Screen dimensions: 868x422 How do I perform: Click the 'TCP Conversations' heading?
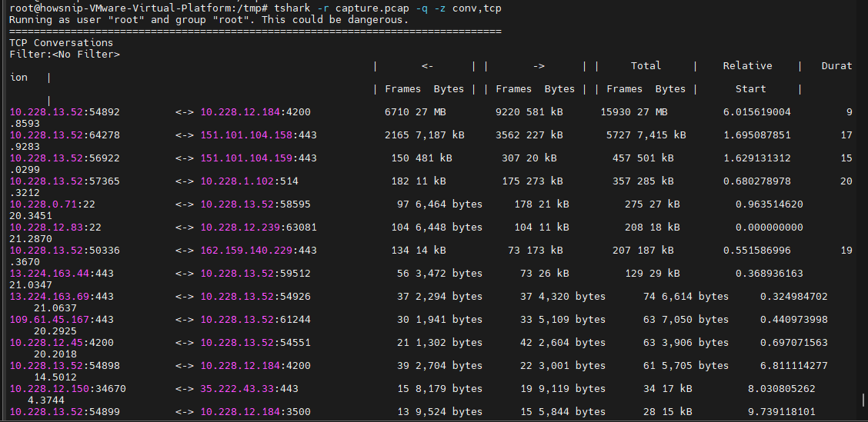(x=62, y=42)
